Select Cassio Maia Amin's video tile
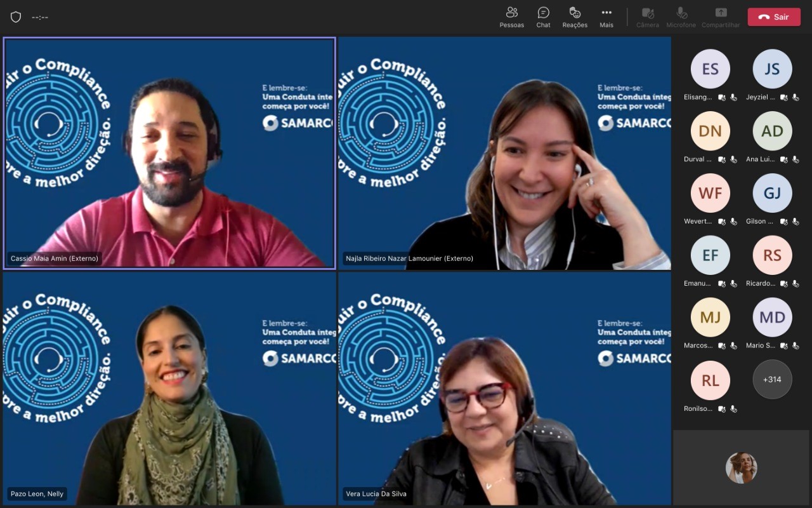This screenshot has height=508, width=812. [x=169, y=152]
